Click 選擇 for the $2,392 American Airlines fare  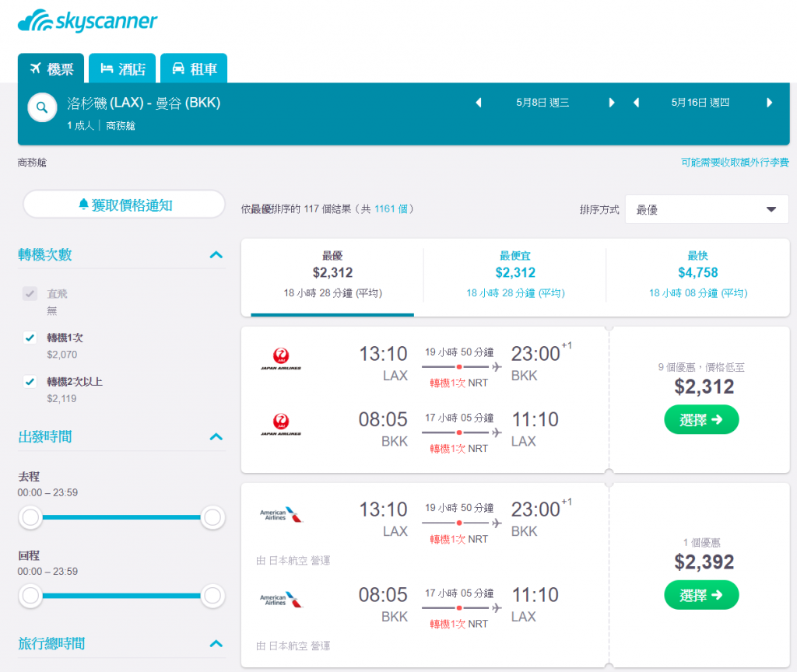pos(701,595)
